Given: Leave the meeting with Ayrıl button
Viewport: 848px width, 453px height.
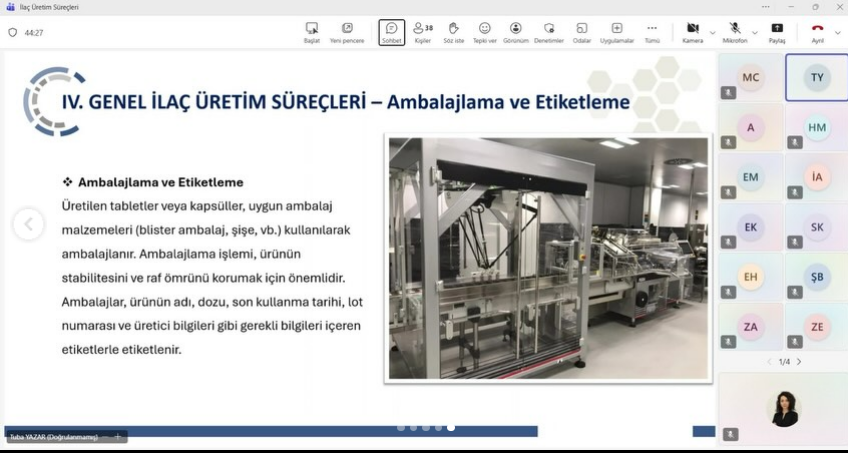Looking at the screenshot, I should 817,32.
